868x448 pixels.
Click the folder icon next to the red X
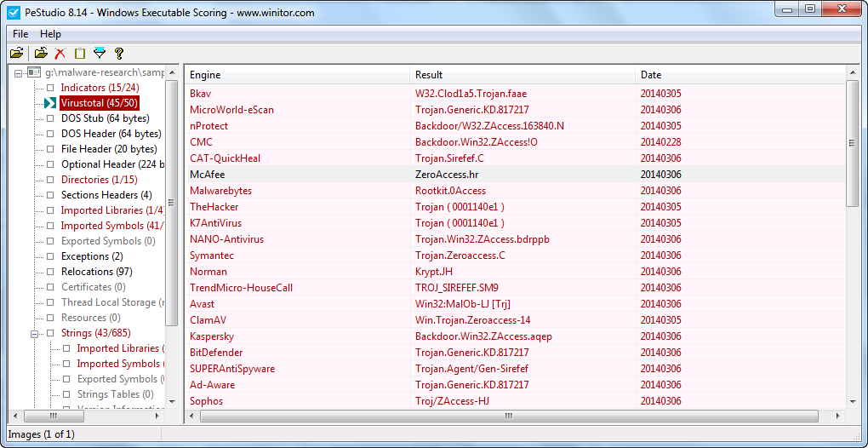(40, 53)
